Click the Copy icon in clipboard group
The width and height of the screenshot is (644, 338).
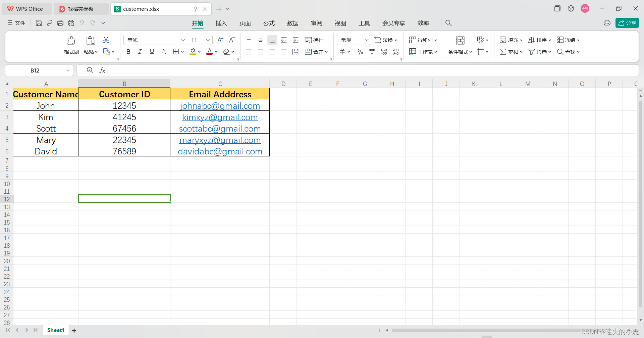[x=107, y=52]
